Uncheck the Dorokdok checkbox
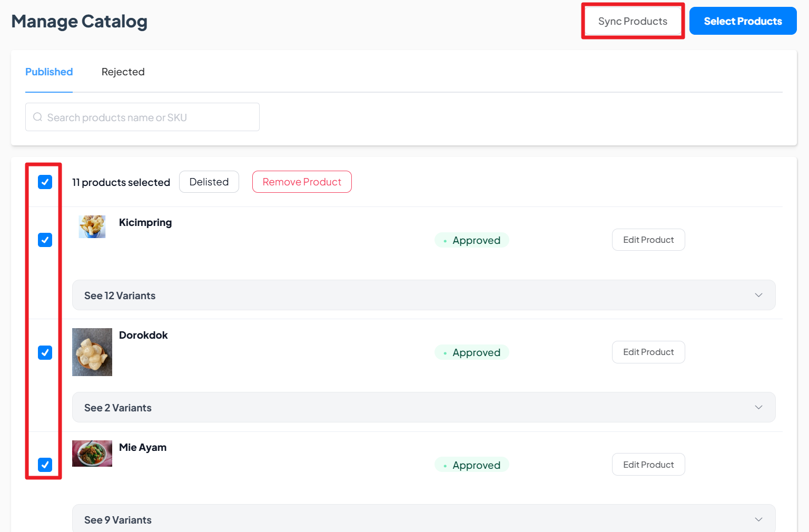This screenshot has height=532, width=809. (45, 352)
